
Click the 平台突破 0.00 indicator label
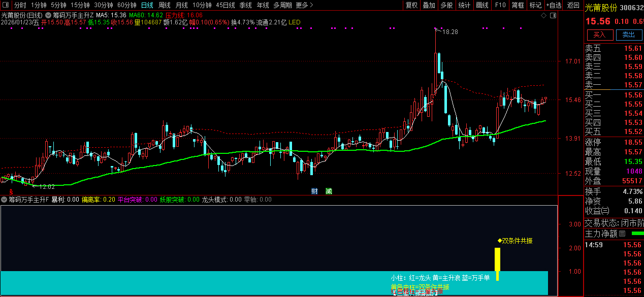[x=137, y=200]
